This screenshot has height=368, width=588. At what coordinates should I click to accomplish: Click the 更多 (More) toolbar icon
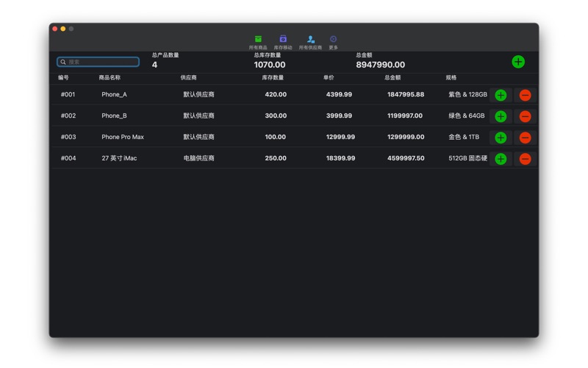(333, 42)
